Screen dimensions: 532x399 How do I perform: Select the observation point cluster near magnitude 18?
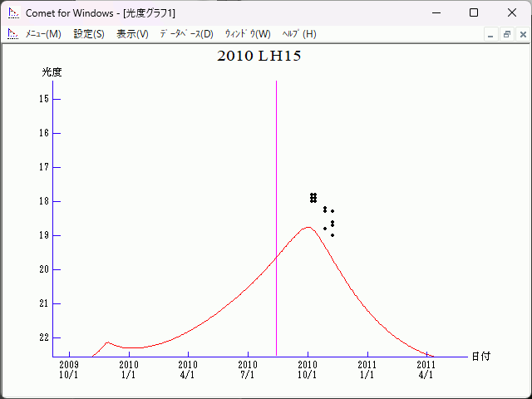[x=313, y=197]
